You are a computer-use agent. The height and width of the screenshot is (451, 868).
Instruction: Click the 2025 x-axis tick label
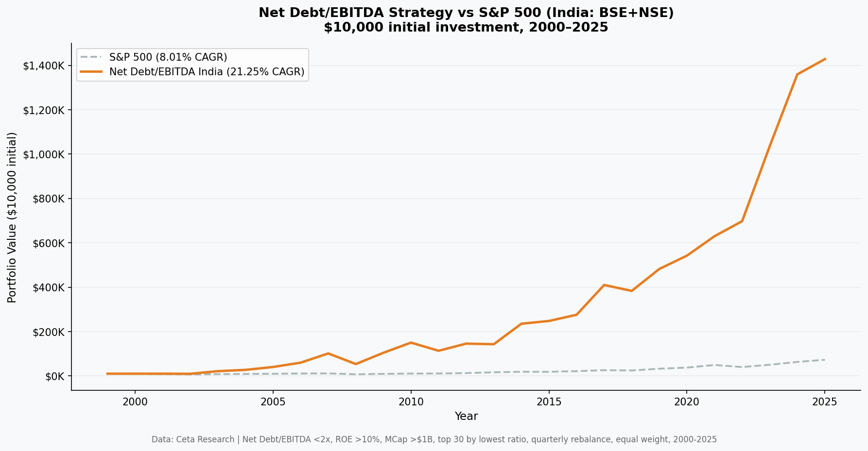[824, 402]
